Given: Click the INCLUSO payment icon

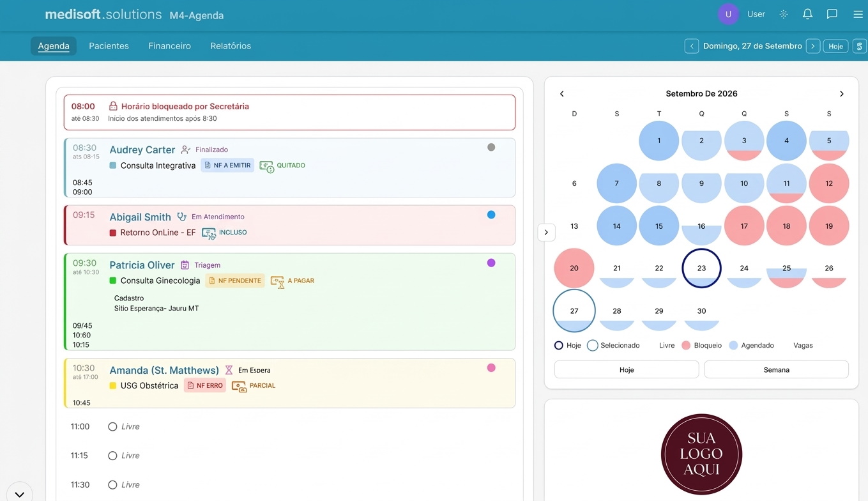Looking at the screenshot, I should click(x=209, y=233).
